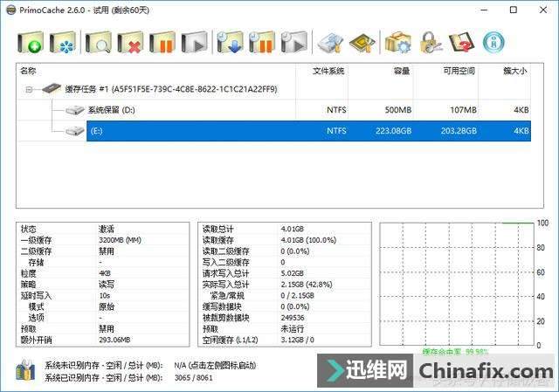
Task: Click the 223.08GB capacity cell
Action: pyautogui.click(x=393, y=131)
